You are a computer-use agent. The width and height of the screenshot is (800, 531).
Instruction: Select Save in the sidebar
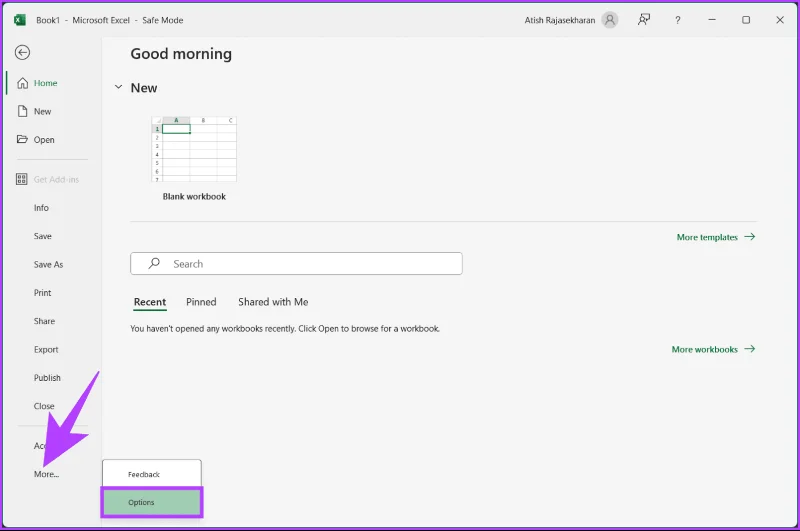pyautogui.click(x=43, y=236)
